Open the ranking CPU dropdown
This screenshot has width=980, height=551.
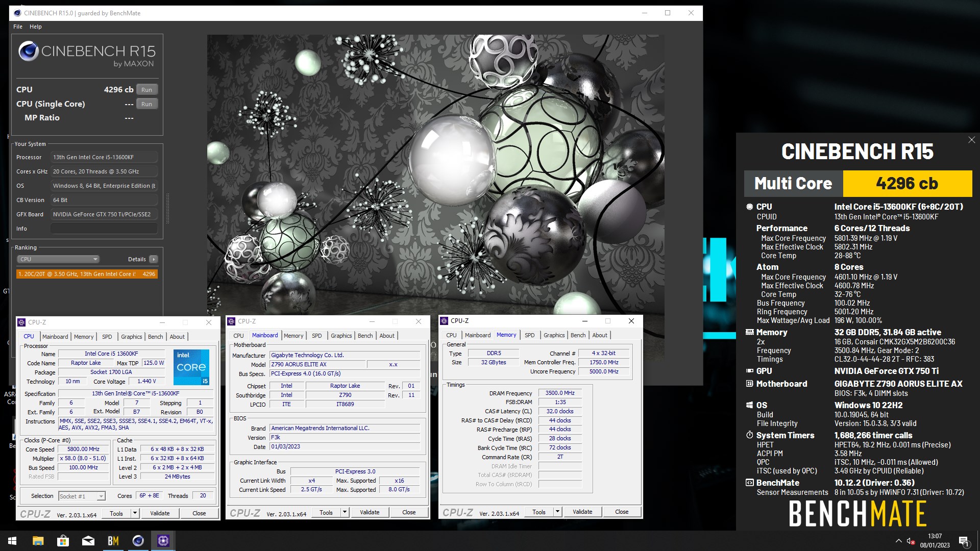pos(58,259)
